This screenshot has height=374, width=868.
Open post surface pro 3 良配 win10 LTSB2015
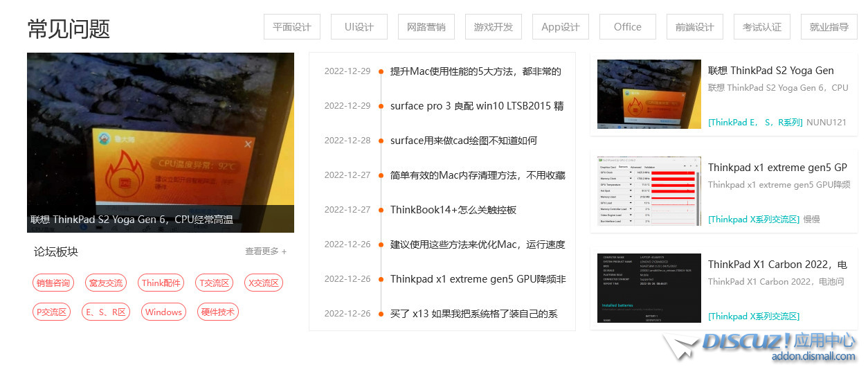click(477, 106)
